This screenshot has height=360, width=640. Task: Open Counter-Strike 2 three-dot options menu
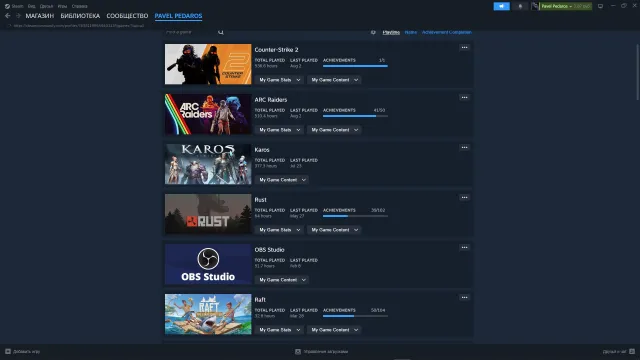464,47
